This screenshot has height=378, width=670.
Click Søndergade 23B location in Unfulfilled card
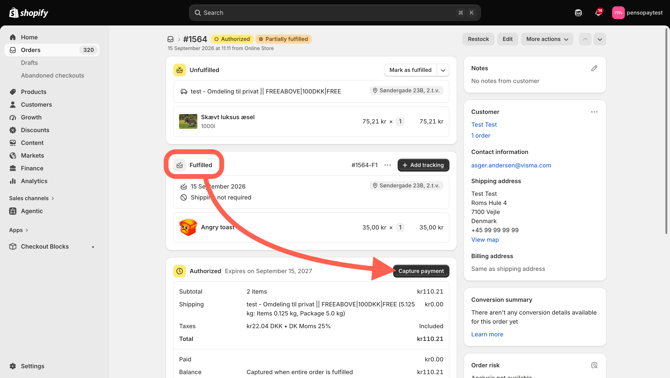406,91
